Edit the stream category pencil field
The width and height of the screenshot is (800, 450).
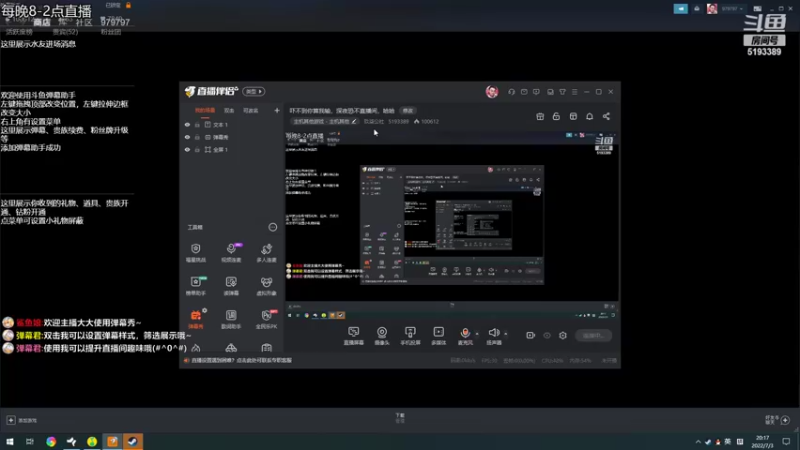[x=325, y=121]
